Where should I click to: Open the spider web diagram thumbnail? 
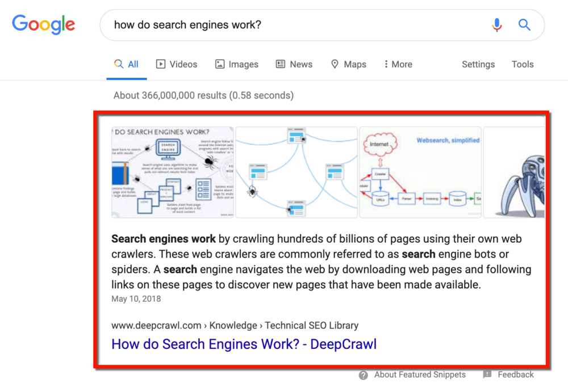point(296,172)
